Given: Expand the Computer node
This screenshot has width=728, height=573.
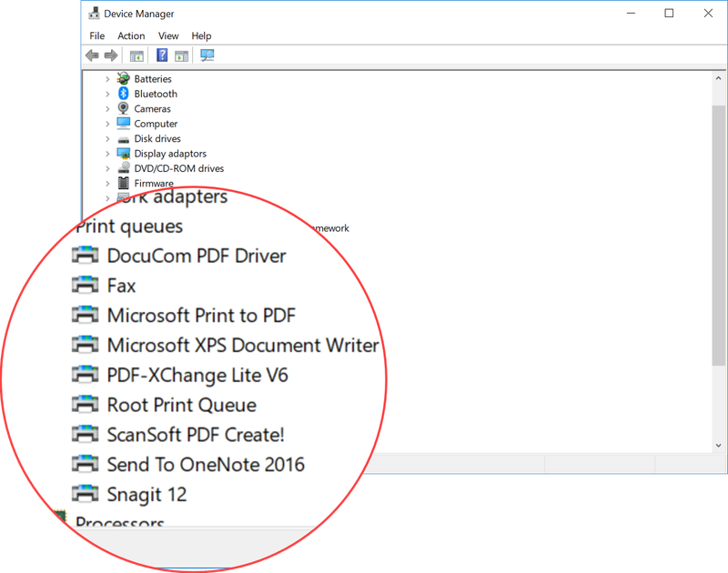Looking at the screenshot, I should pyautogui.click(x=107, y=124).
